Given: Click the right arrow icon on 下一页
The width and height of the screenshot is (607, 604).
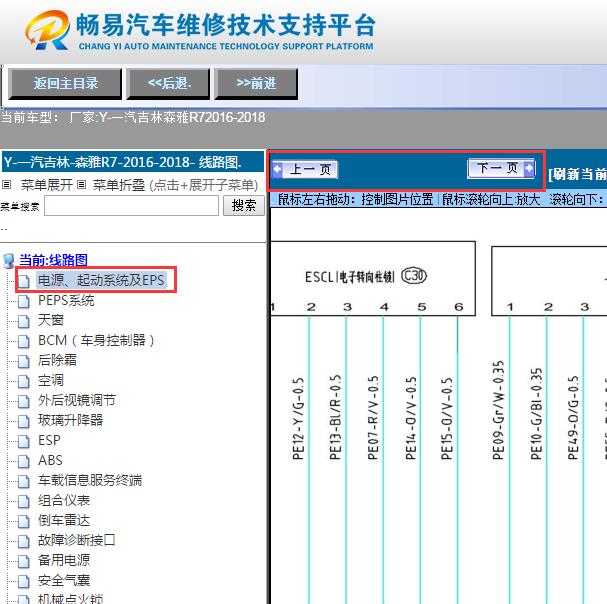Looking at the screenshot, I should [529, 168].
